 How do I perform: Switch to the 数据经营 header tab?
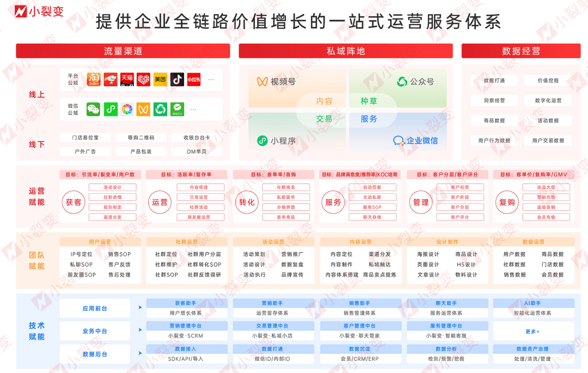tap(521, 51)
